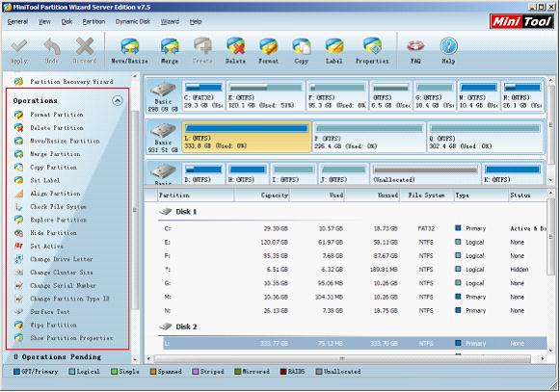Click the Surface Test operation icon
Viewport: 560px width, 392px height.
18,312
